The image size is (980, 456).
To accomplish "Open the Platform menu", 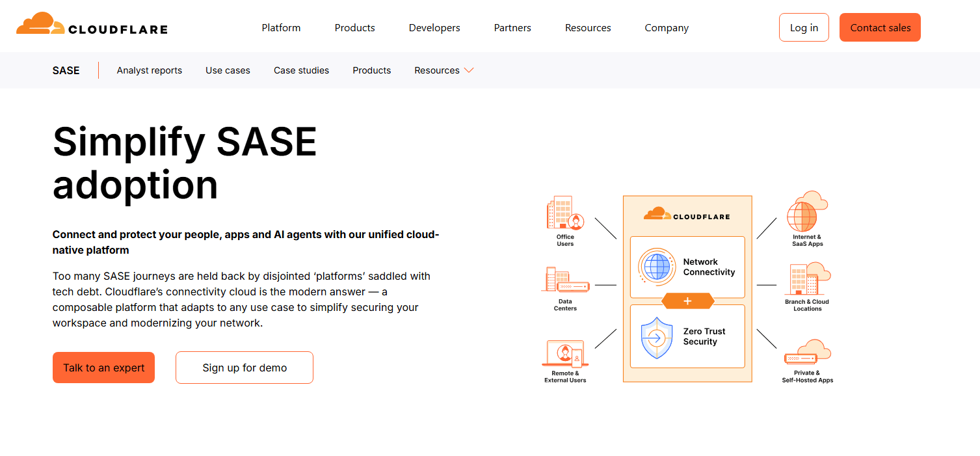I will coord(281,28).
